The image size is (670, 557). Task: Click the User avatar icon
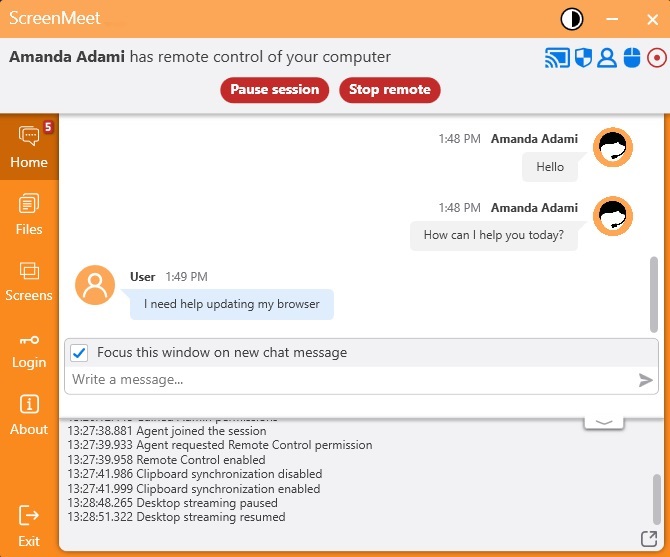tap(95, 285)
